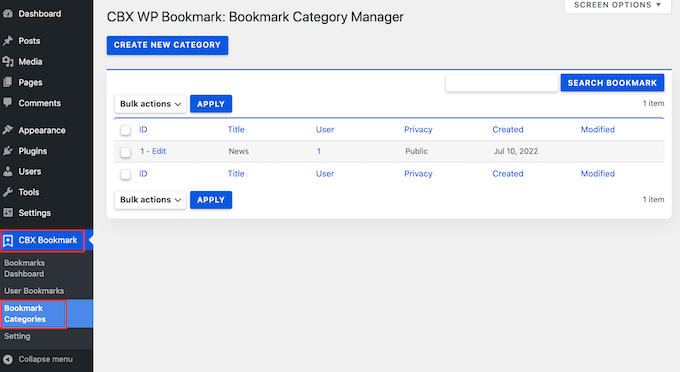Click the Appearance paintbrush icon

click(7, 130)
